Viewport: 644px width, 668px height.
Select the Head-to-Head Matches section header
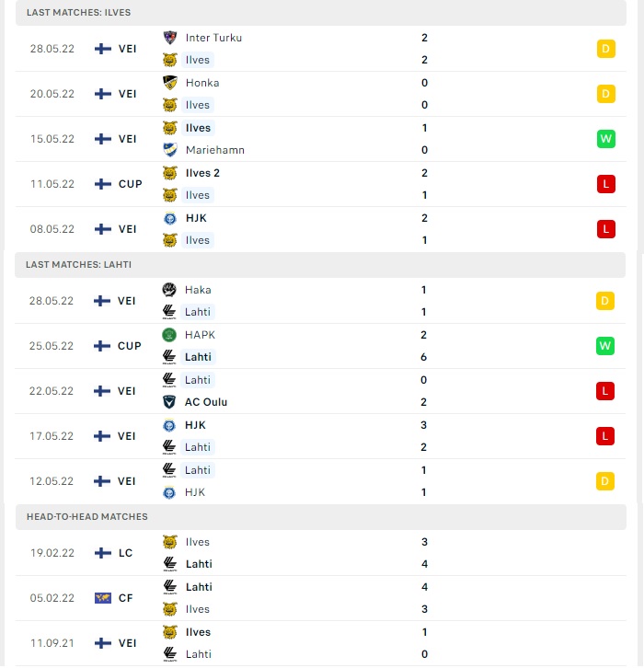321,517
